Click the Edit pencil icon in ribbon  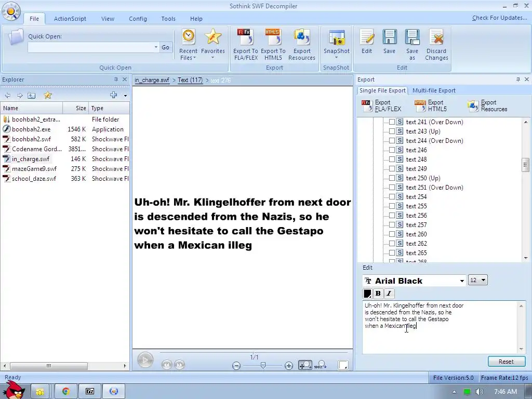pos(367,42)
